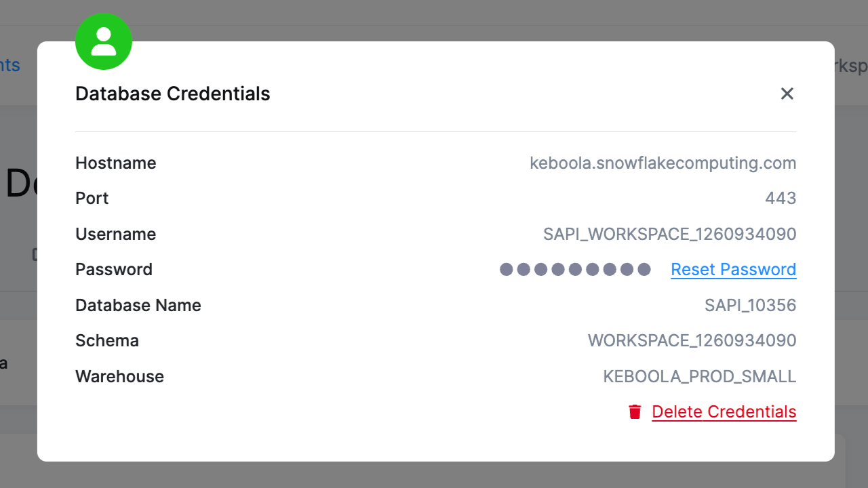
Task: Click the partially visible breadcrumb link on the left
Action: pos(9,65)
